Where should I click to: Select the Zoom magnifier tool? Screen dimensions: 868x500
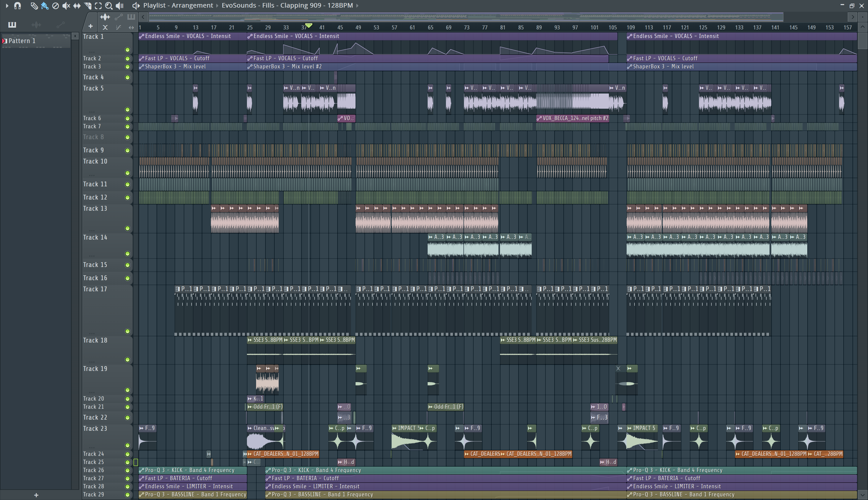tap(109, 6)
